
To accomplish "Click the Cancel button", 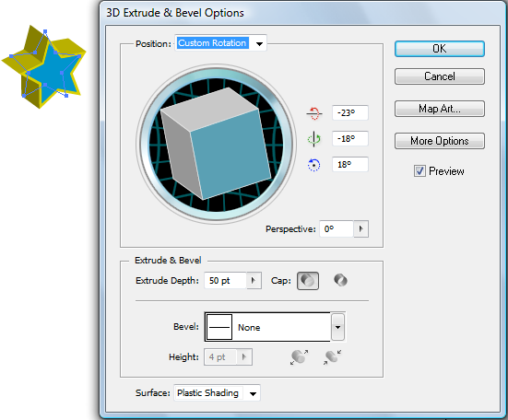I will pyautogui.click(x=440, y=76).
